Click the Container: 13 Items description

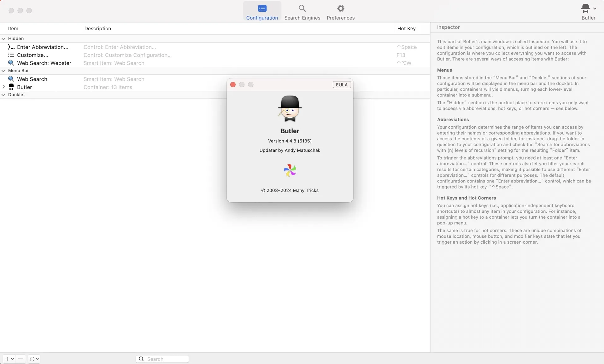point(108,87)
